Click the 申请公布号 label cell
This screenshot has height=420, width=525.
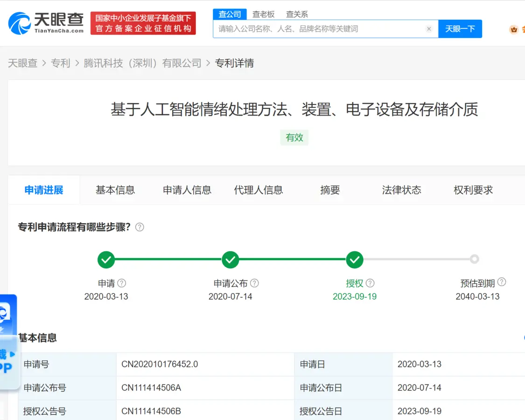[67, 387]
